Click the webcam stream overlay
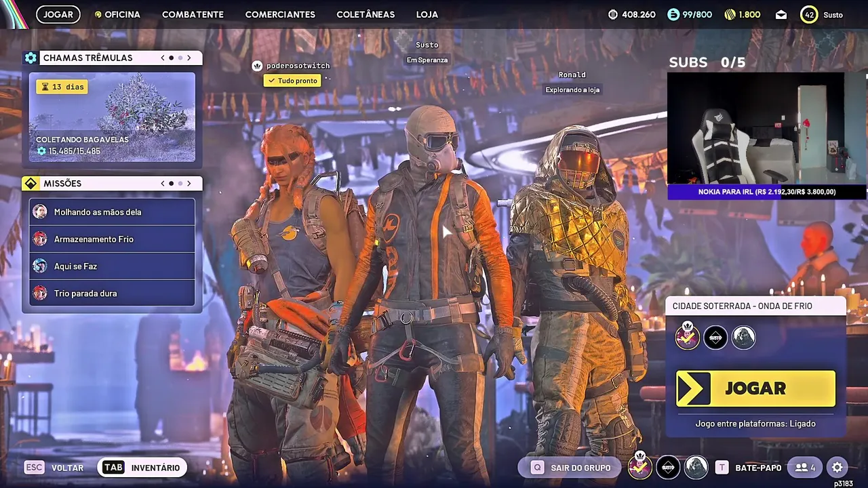This screenshot has width=868, height=488. 766,128
